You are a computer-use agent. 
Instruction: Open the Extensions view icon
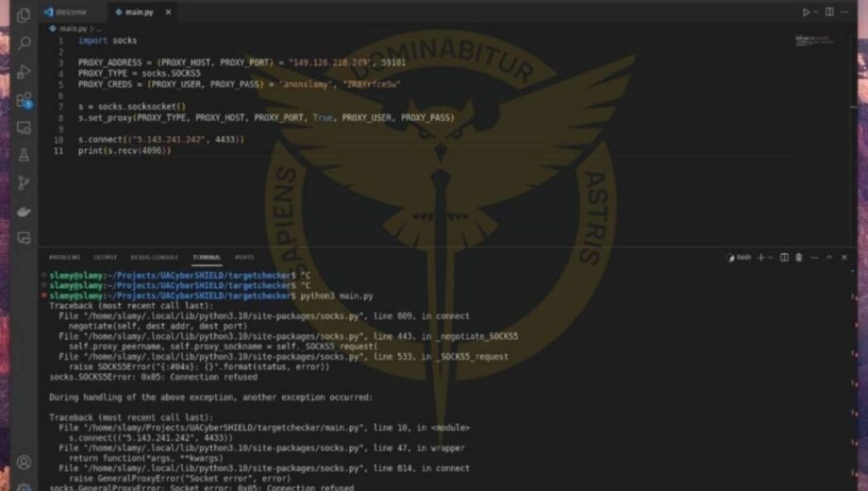pos(25,100)
